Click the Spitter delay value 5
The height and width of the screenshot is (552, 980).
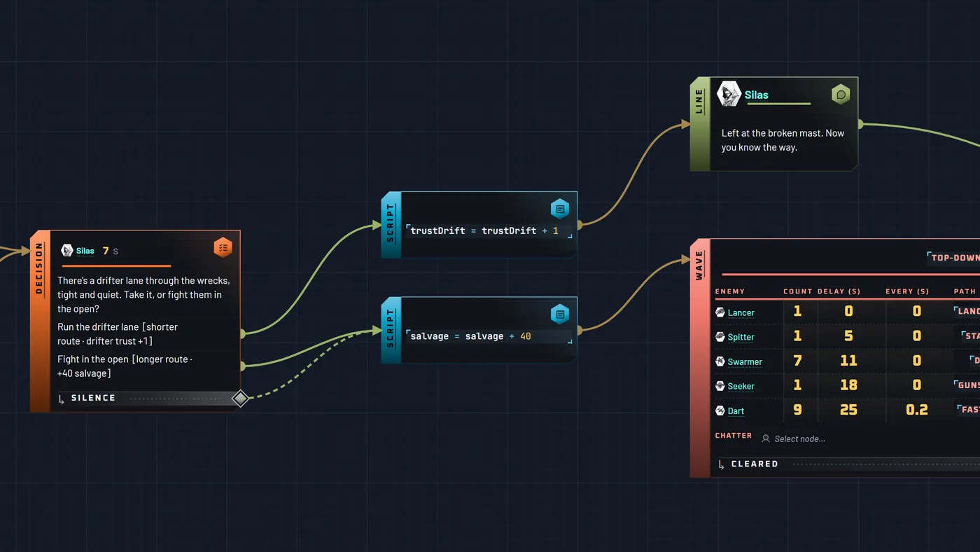848,336
